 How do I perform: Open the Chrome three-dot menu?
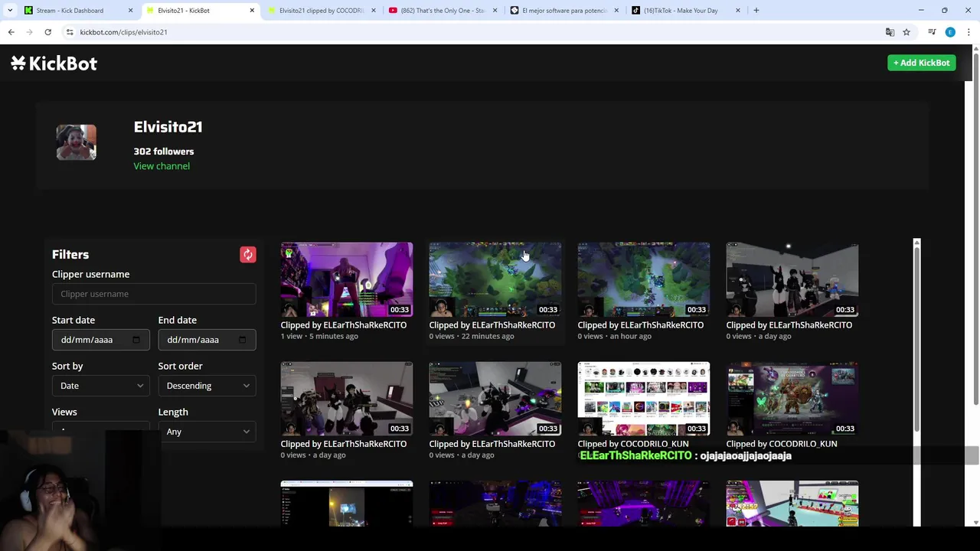(969, 32)
